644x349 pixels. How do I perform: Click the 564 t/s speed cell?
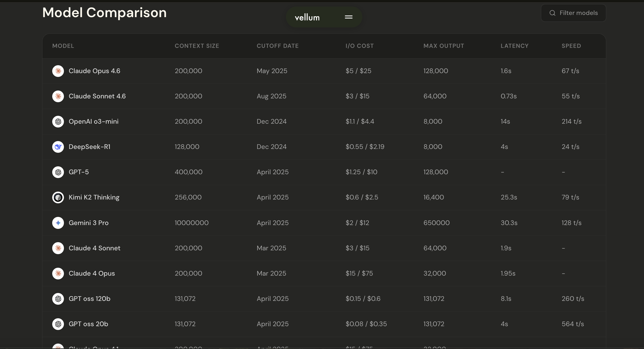point(573,324)
